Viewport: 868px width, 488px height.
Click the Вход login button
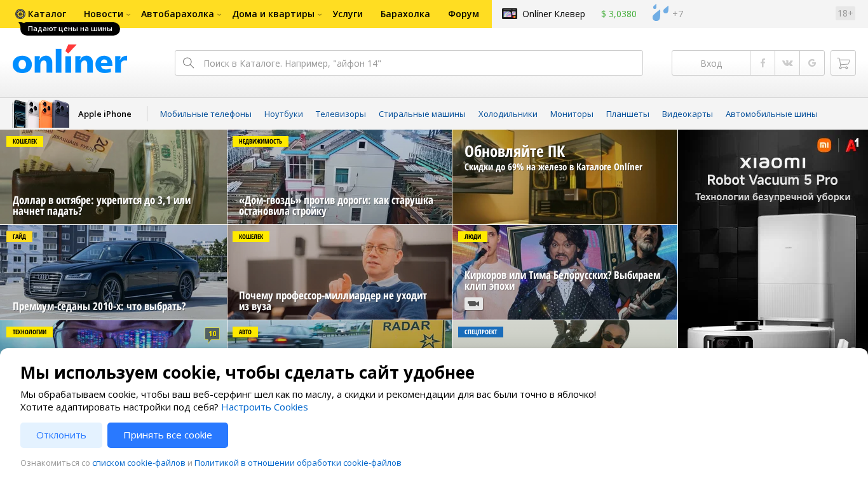pos(711,63)
